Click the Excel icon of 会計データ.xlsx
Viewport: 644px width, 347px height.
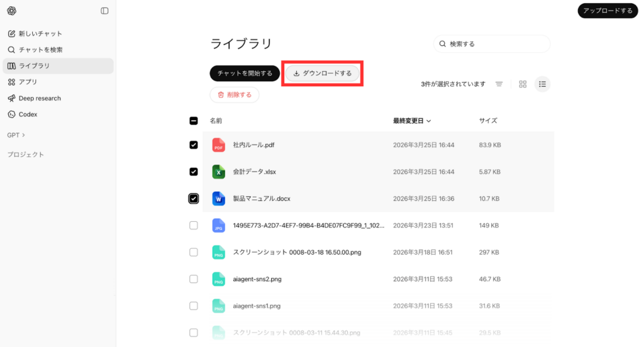(x=218, y=172)
